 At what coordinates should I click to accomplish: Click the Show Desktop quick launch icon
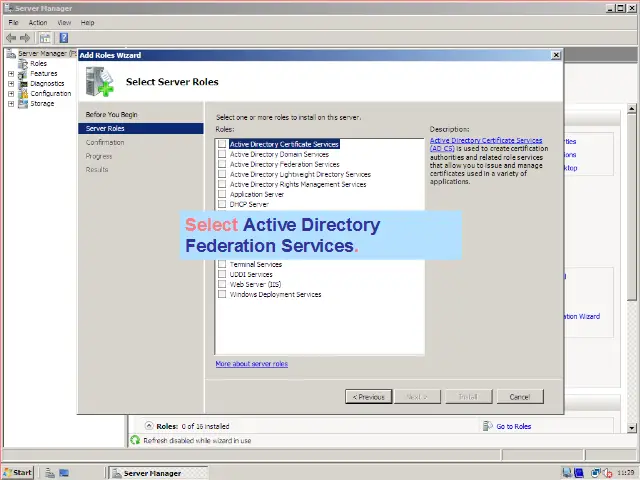[64, 473]
